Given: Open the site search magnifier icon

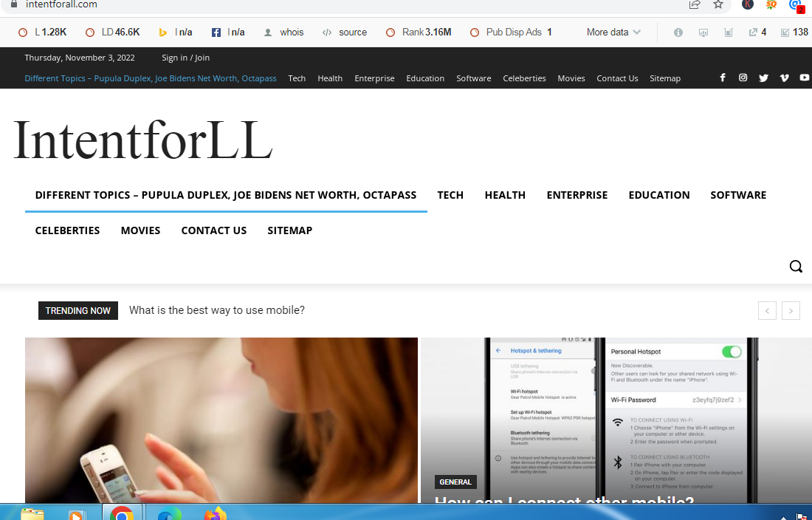Looking at the screenshot, I should tap(796, 267).
